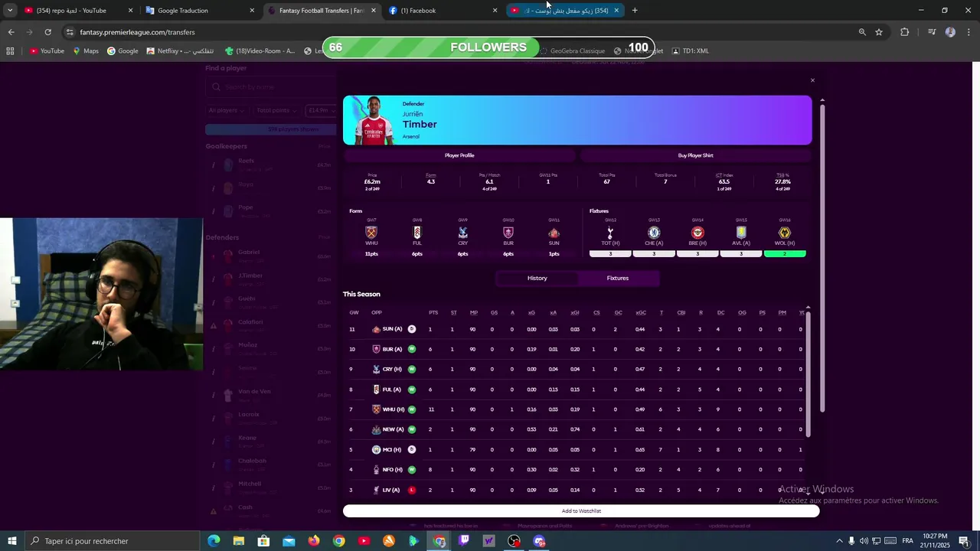Open the All players filter dropdown
The height and width of the screenshot is (551, 980).
tap(226, 110)
